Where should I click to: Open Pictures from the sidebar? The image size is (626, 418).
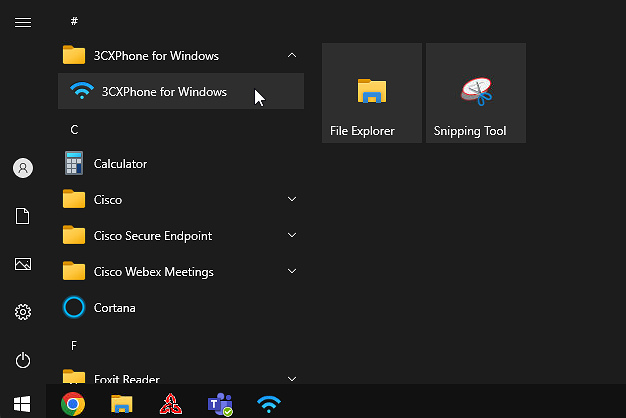(23, 264)
